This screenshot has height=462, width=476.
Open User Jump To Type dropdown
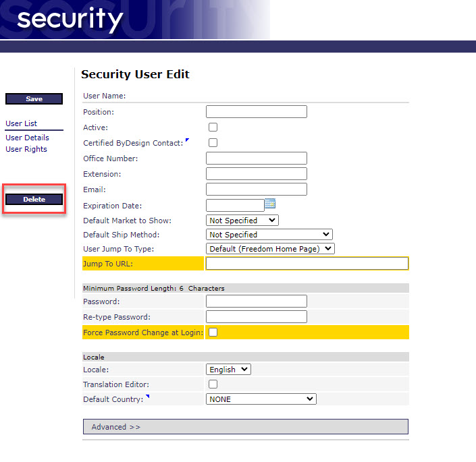click(x=270, y=249)
